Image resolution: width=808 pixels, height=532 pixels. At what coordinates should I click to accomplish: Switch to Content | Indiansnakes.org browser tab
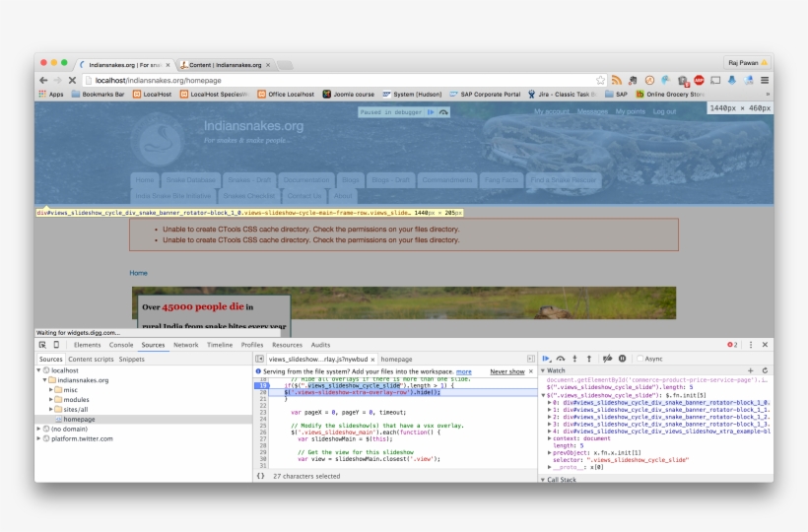(x=226, y=65)
